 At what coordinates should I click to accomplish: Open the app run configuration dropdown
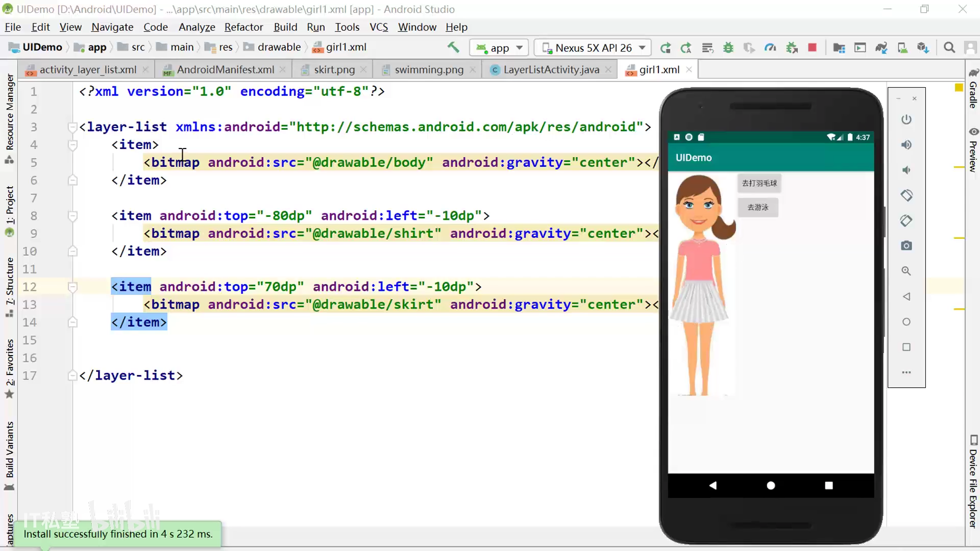pos(499,47)
